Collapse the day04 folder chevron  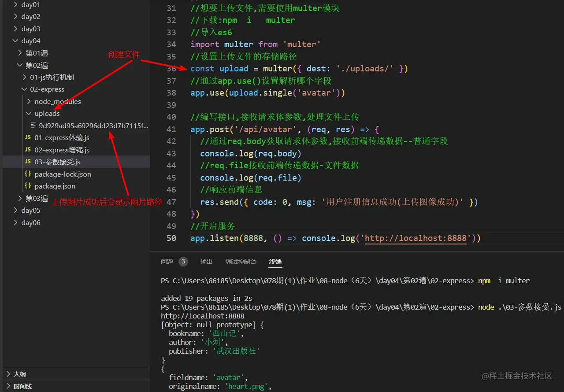pos(15,41)
